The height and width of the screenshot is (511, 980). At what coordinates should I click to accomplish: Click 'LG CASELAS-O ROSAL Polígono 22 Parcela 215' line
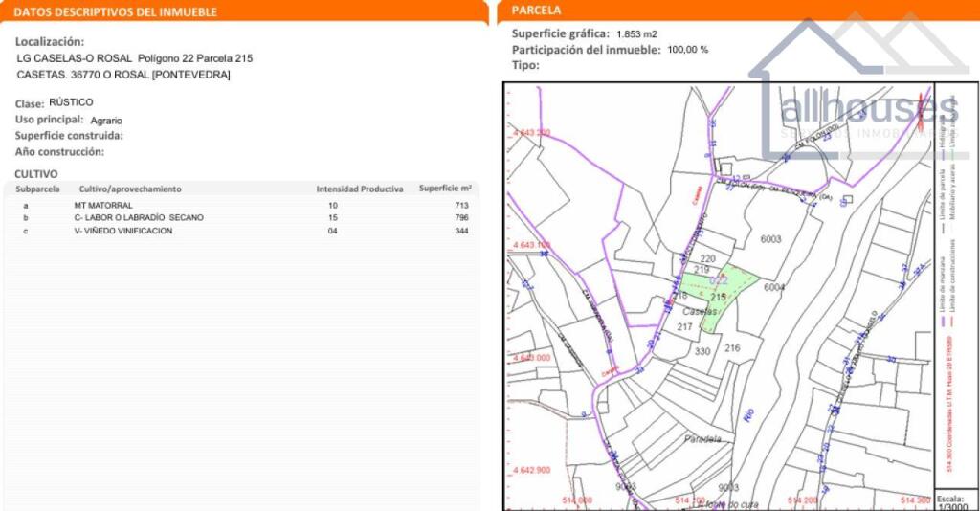click(x=135, y=58)
